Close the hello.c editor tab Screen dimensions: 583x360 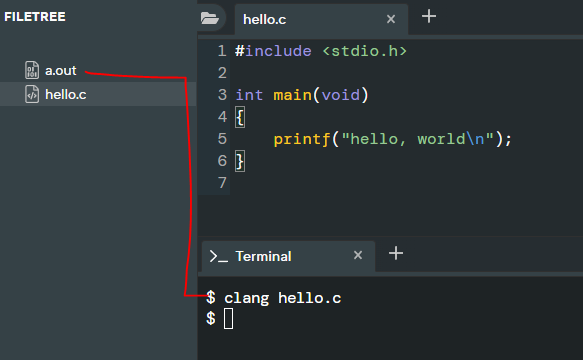tap(391, 19)
